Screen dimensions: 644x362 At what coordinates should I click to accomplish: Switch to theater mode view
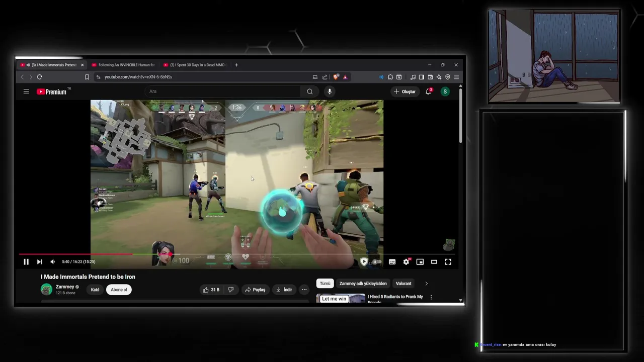[x=434, y=261]
